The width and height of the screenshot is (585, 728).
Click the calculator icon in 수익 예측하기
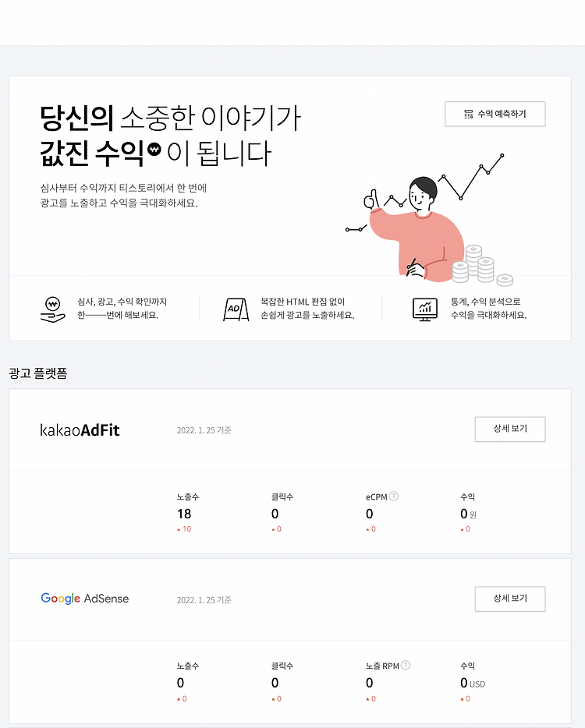coord(468,115)
